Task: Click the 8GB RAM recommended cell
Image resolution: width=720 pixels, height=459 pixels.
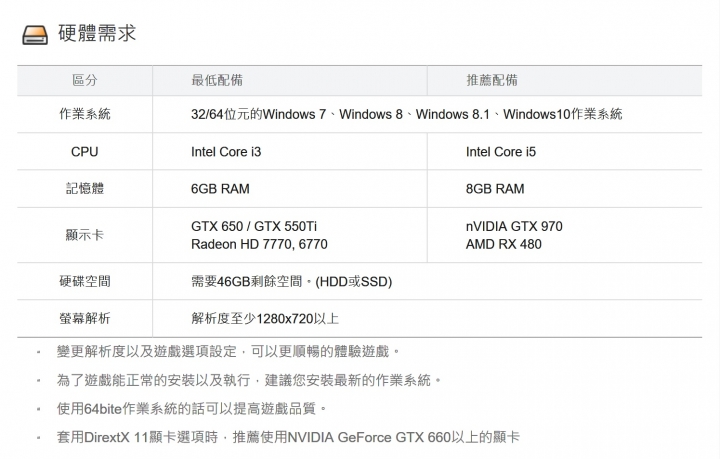Action: (x=495, y=189)
